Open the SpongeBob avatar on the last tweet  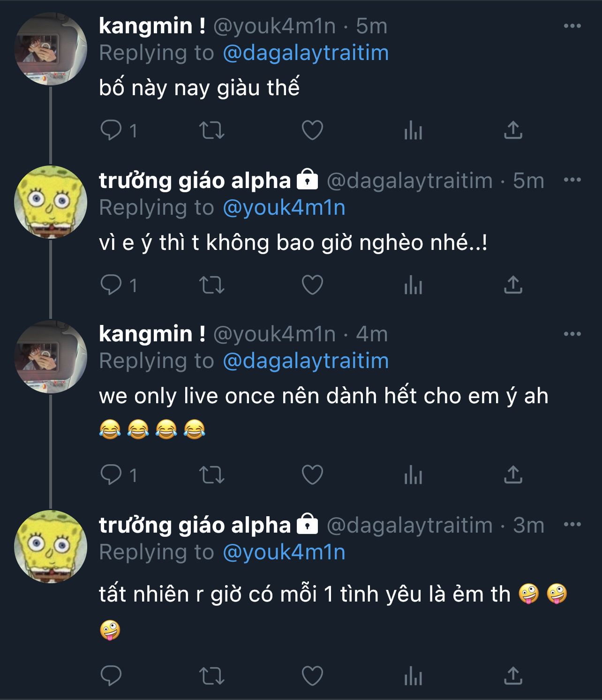(x=51, y=547)
